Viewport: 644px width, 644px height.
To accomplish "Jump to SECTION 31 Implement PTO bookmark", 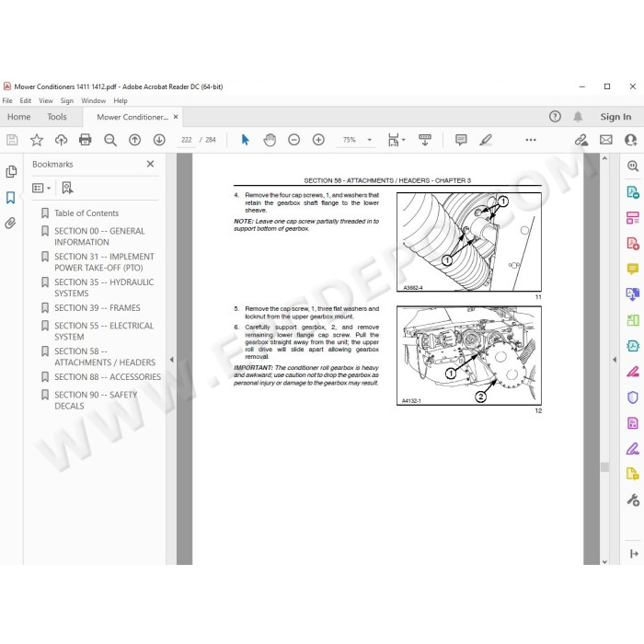I will pos(104,262).
